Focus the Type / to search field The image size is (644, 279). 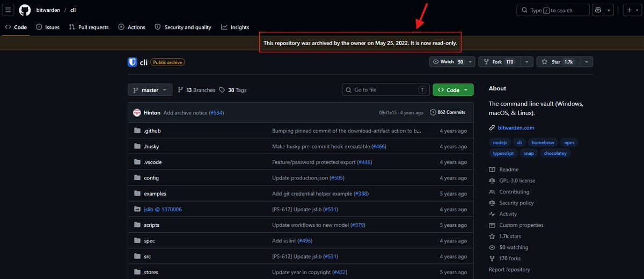tap(552, 10)
